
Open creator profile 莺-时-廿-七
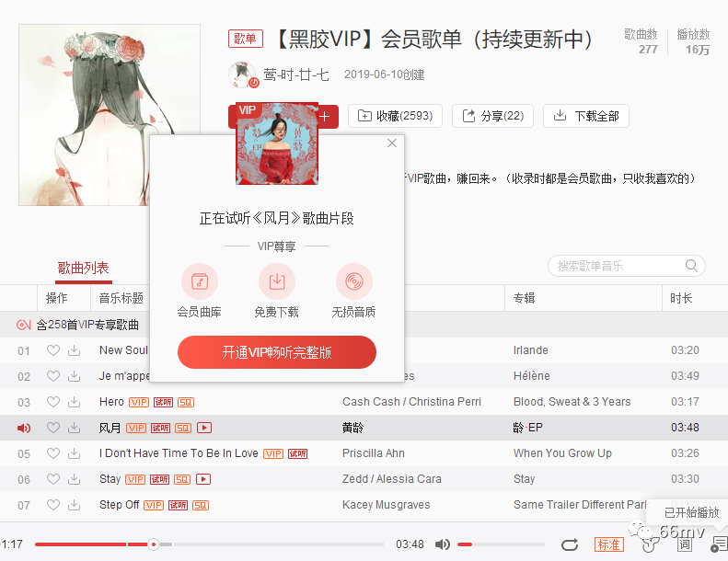click(x=296, y=74)
